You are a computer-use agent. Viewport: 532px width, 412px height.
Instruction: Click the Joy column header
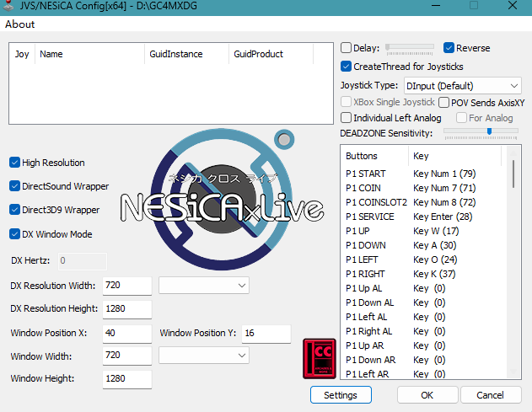click(x=22, y=54)
